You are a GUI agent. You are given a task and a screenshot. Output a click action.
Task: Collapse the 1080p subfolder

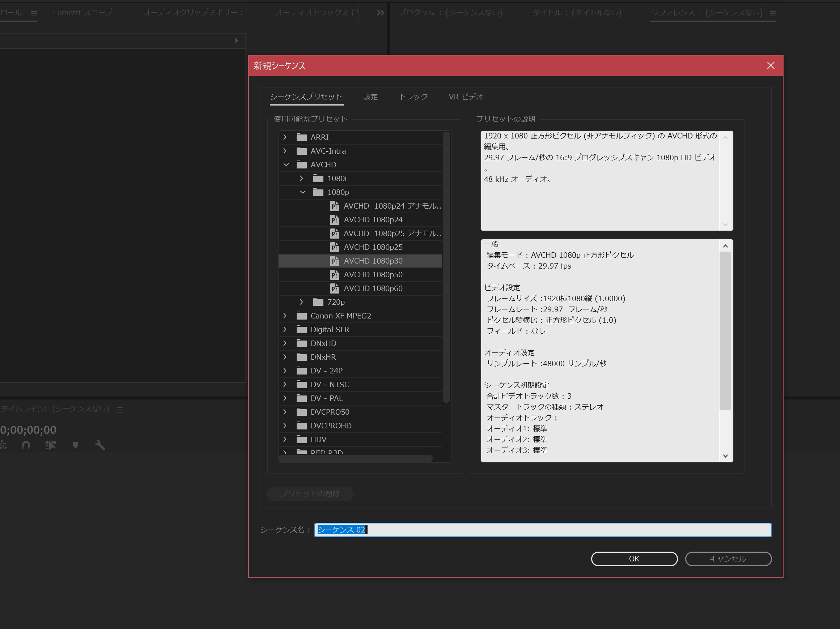pos(303,192)
